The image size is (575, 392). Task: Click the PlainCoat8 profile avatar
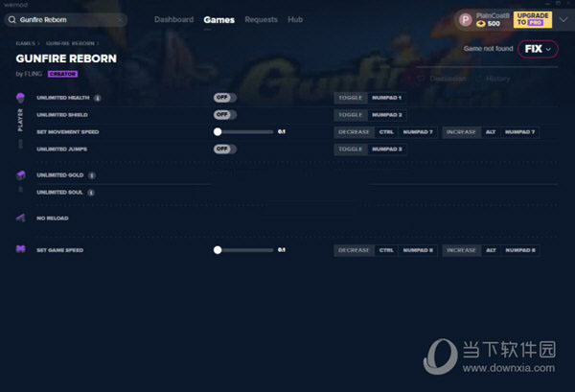tap(466, 19)
